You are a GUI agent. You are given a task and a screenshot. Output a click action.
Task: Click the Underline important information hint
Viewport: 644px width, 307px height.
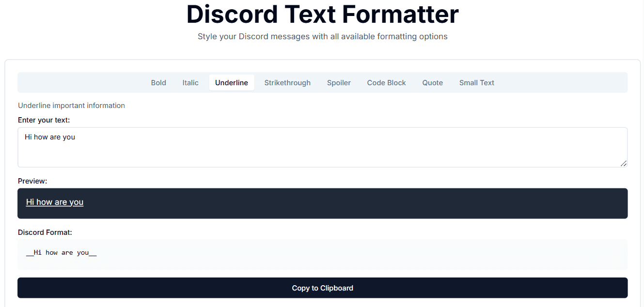[71, 105]
